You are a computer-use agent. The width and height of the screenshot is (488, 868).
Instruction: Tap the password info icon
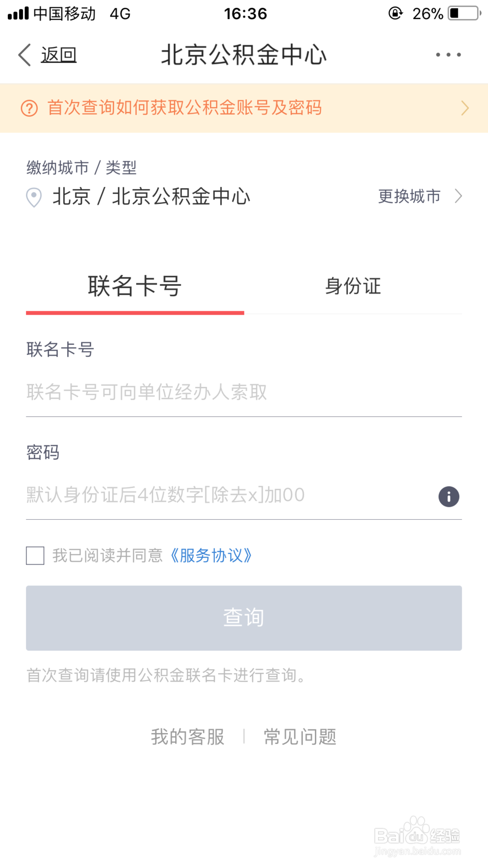(x=448, y=497)
